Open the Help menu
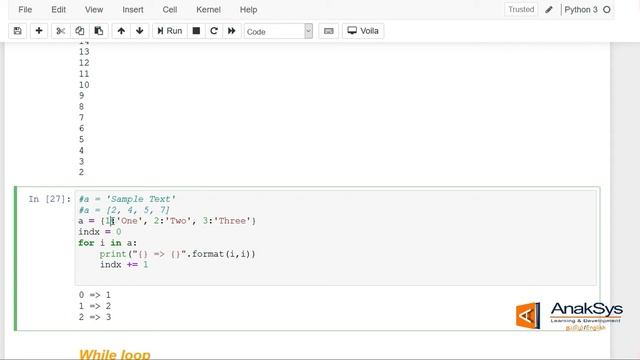Image resolution: width=640 pixels, height=360 pixels. click(248, 9)
